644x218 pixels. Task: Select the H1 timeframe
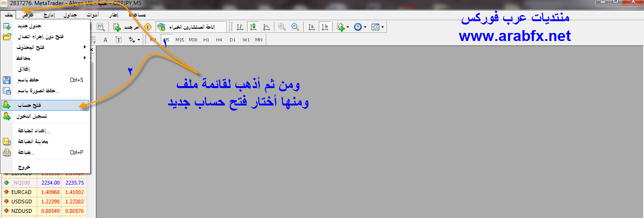[x=206, y=40]
